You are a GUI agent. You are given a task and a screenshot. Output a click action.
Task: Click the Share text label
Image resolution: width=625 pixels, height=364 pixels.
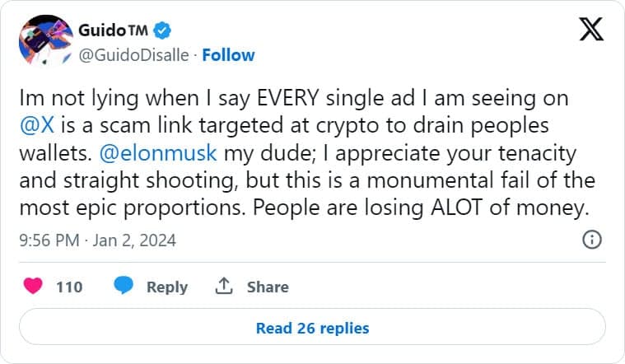(268, 287)
